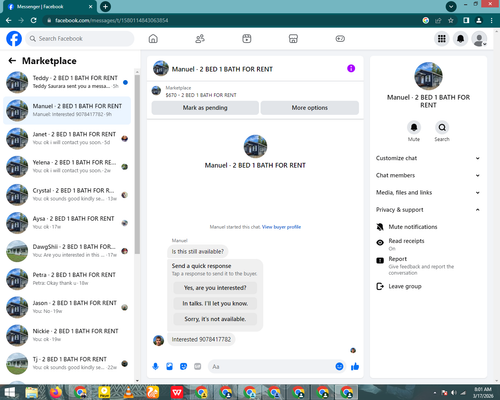The image size is (500, 400).
Task: Expand Media, files and links section
Action: (x=428, y=192)
